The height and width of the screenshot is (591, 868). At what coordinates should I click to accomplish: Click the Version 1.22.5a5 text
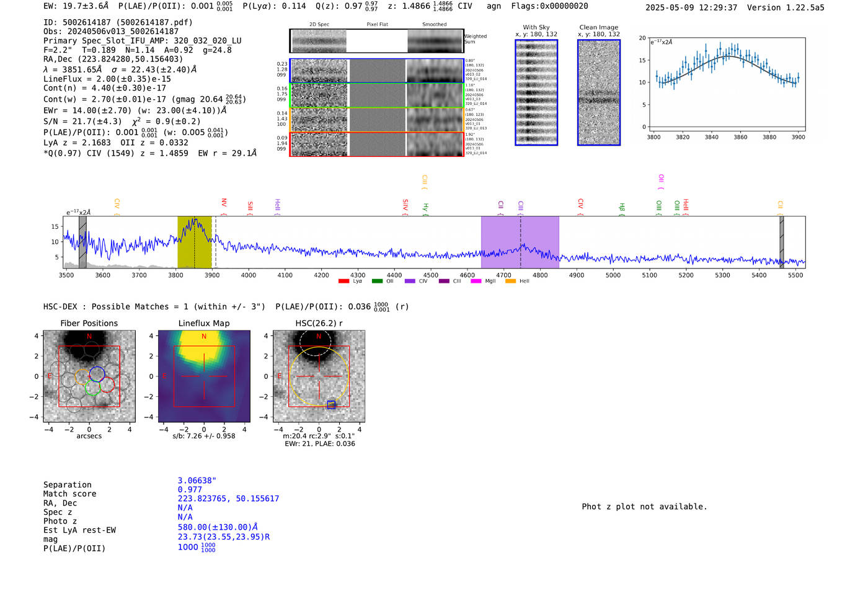point(786,7)
